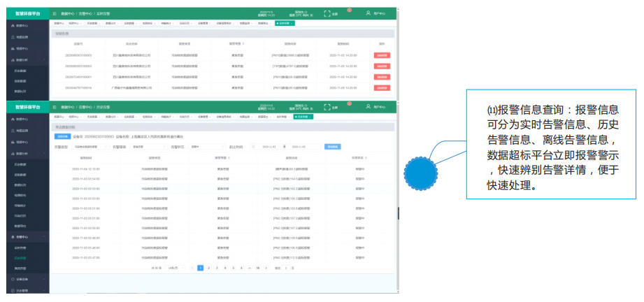Viewport: 644px width, 302px height.
Task: Click user center icon in lower header
Action: coord(368,108)
